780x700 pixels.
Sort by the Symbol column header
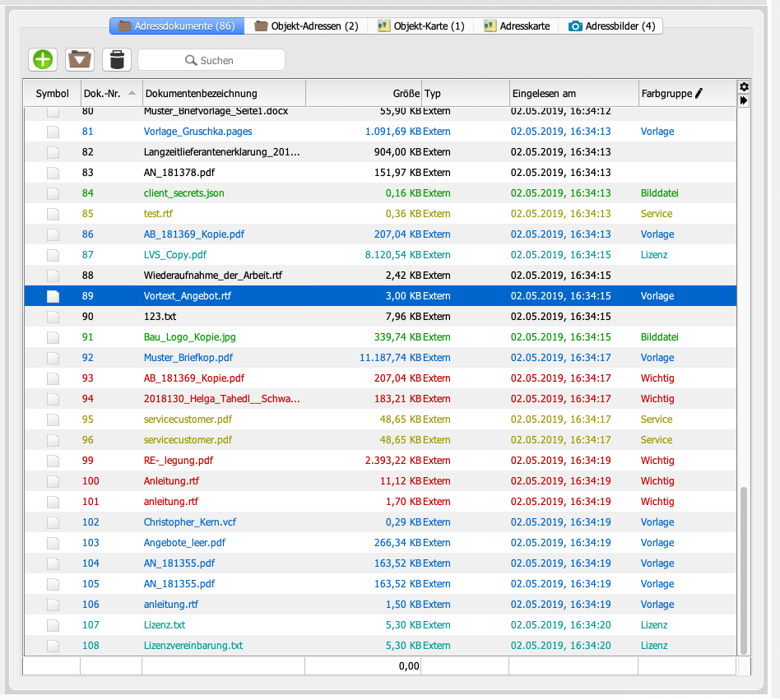pyautogui.click(x=52, y=93)
